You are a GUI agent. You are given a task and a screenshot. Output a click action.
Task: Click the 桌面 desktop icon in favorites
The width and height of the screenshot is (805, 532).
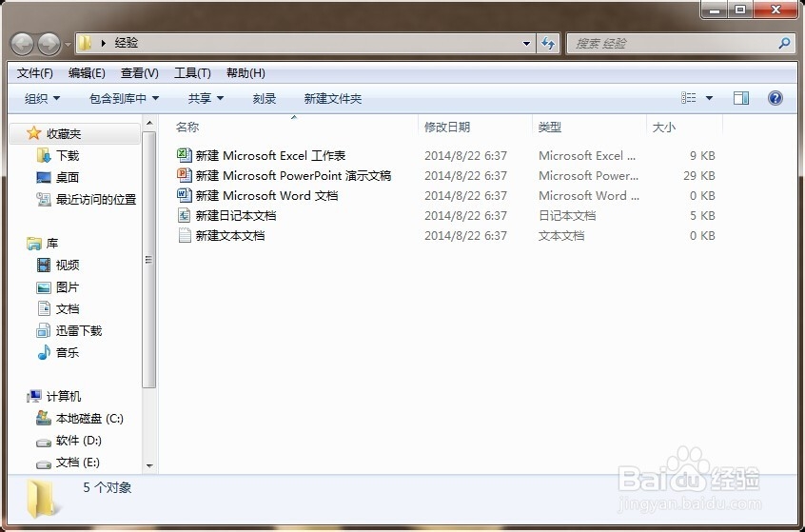pos(44,177)
